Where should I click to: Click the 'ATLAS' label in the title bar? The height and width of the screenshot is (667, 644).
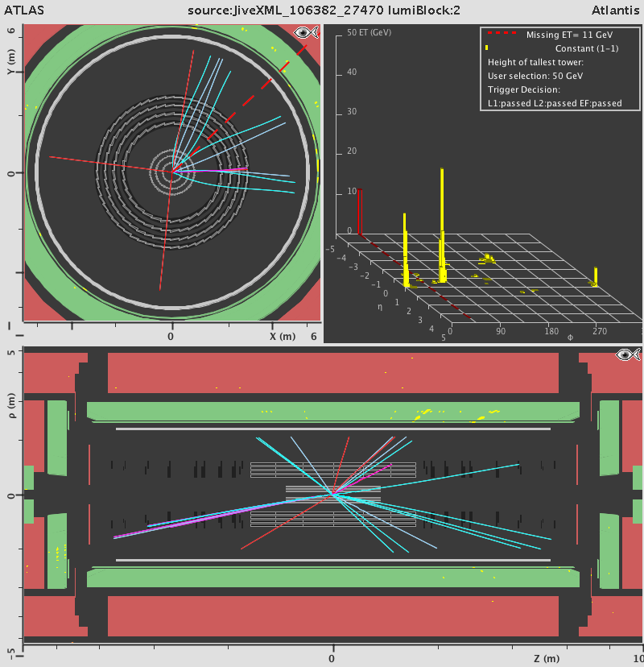pos(21,10)
